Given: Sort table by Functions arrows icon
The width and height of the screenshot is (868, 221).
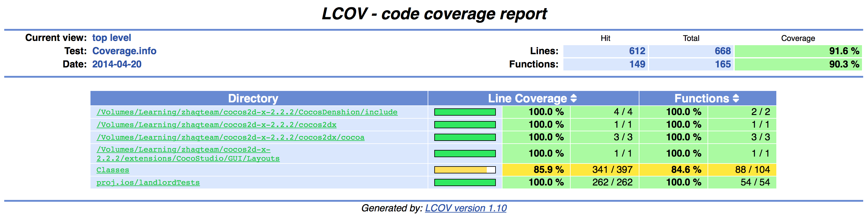Looking at the screenshot, I should (736, 98).
